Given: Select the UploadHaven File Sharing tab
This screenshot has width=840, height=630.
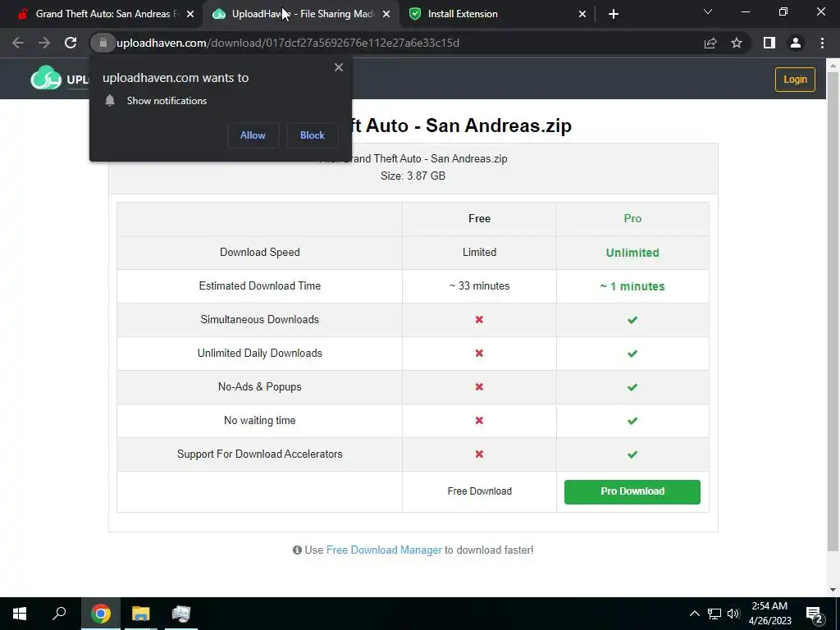Looking at the screenshot, I should (302, 14).
